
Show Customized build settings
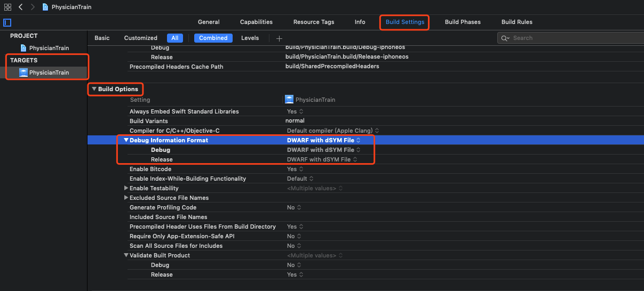pos(141,38)
